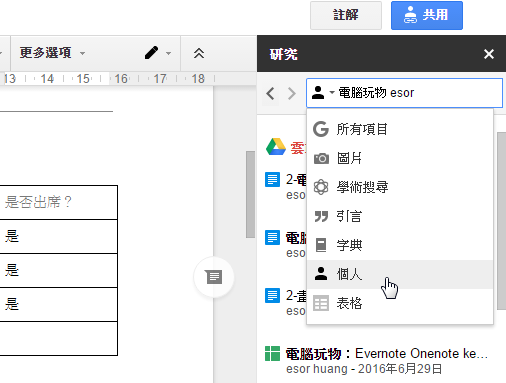The width and height of the screenshot is (506, 383).
Task: Click the pencil editing mode icon
Action: tap(151, 53)
